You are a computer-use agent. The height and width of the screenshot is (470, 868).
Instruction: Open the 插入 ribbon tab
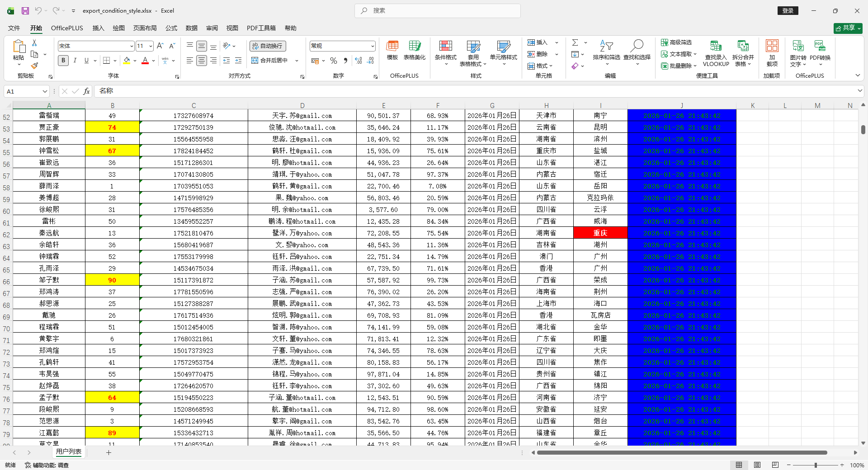point(98,28)
